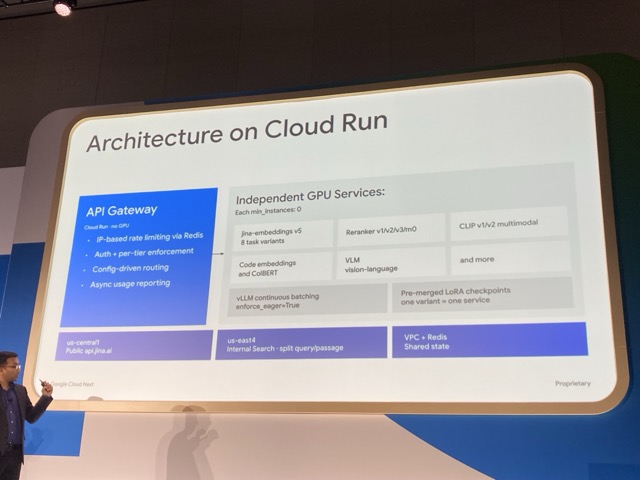Select 'one variant = one service' line
640x480 pixels.
tap(445, 301)
